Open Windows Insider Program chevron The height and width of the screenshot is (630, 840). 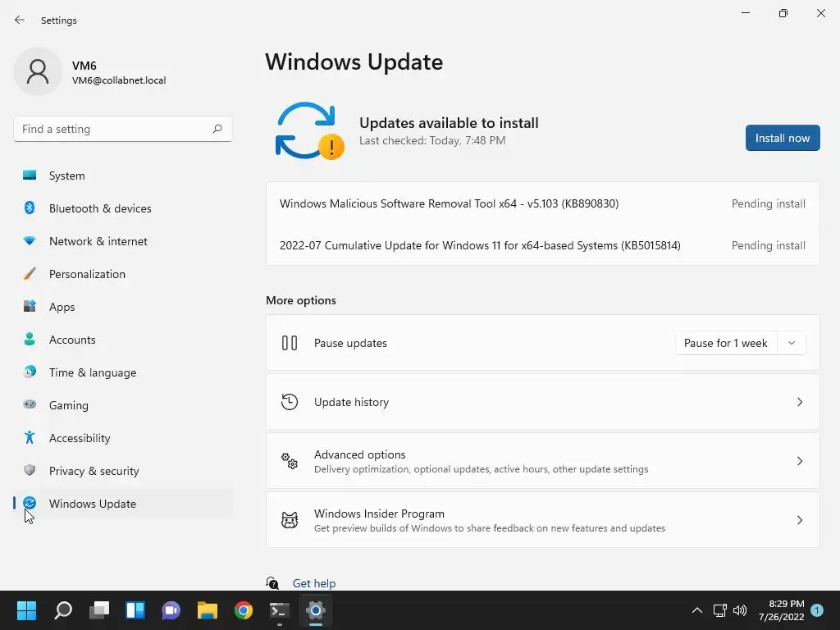pyautogui.click(x=799, y=519)
